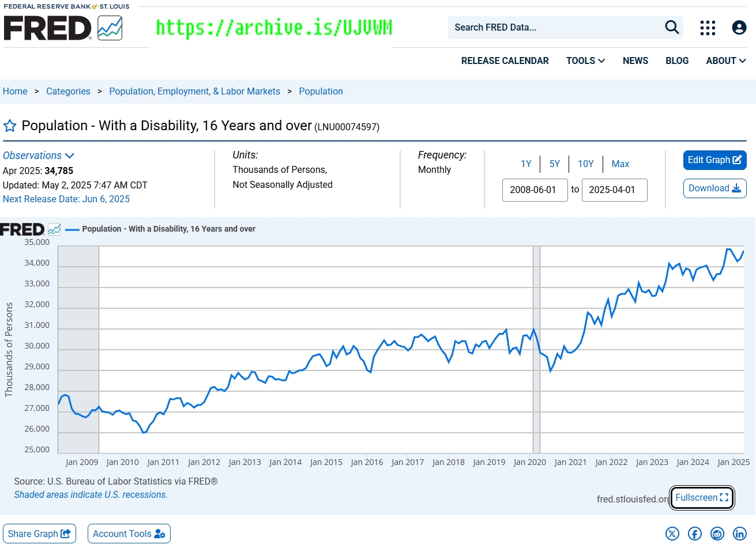
Task: Open Account Tools
Action: 129,534
